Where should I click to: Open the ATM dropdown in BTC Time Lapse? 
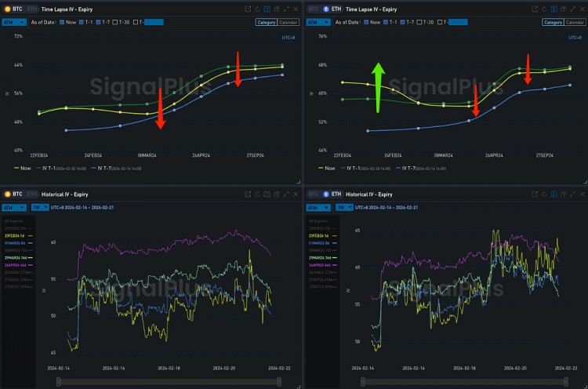[x=14, y=22]
